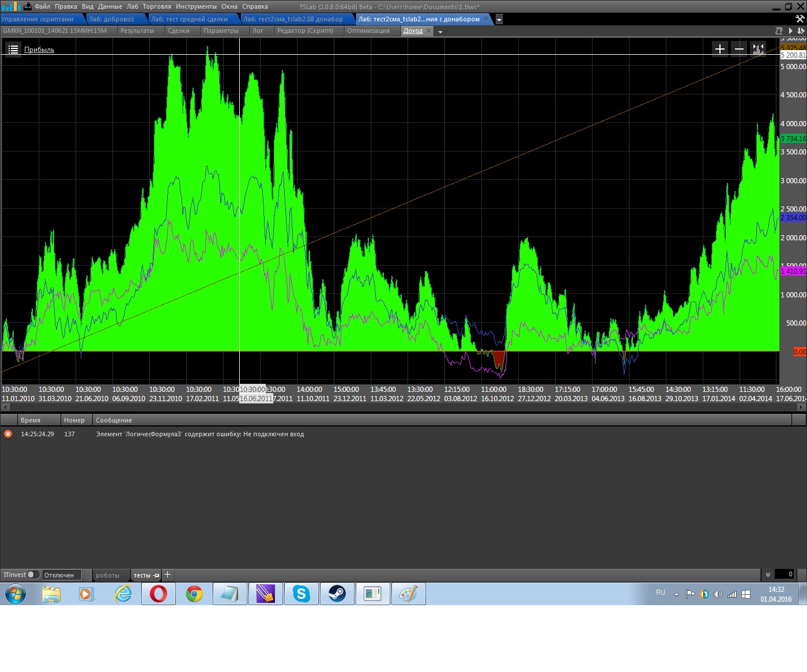Click the Прибыль chart label link
The width and height of the screenshot is (807, 672).
click(39, 50)
